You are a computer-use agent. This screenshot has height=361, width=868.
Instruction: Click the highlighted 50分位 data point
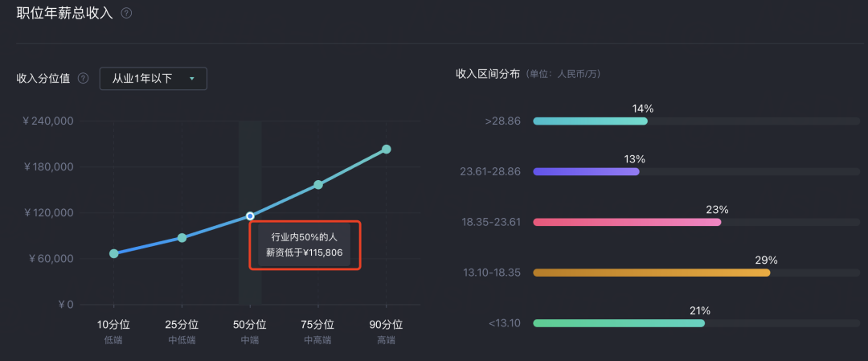tap(250, 216)
